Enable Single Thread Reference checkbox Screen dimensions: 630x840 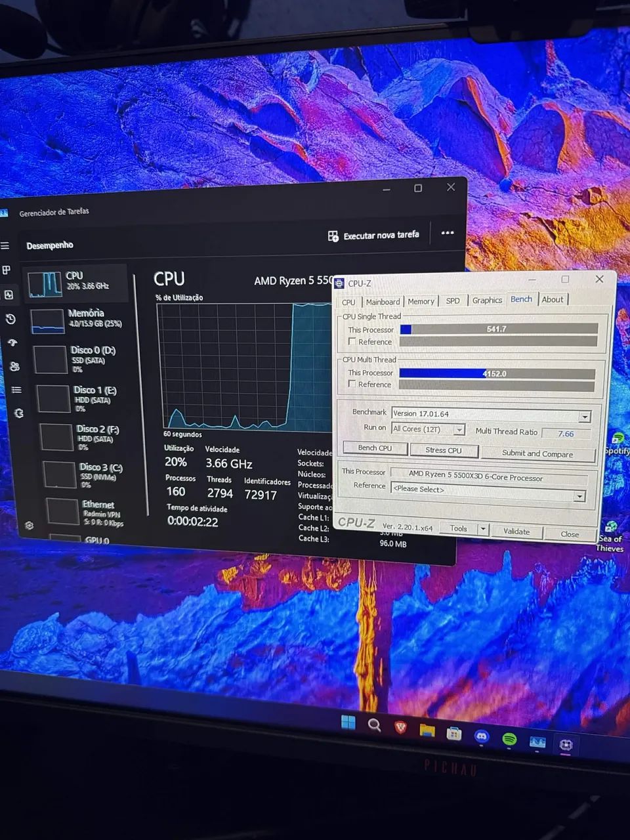click(x=352, y=341)
